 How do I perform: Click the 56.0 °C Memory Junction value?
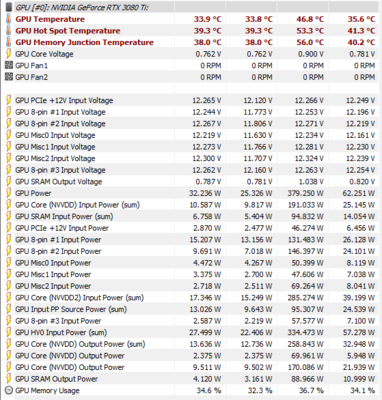pyautogui.click(x=310, y=42)
